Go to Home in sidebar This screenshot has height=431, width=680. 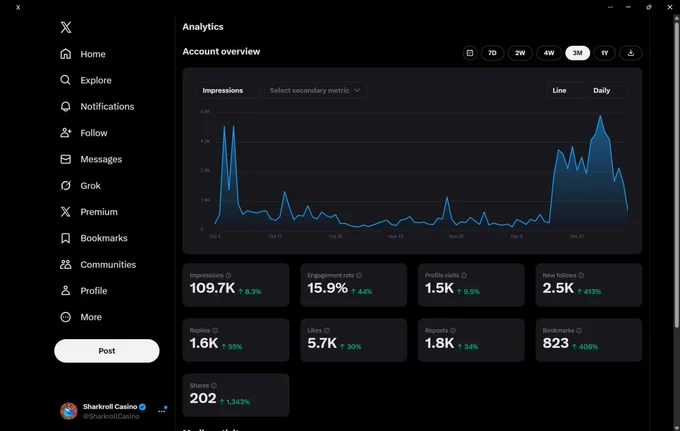pyautogui.click(x=93, y=54)
